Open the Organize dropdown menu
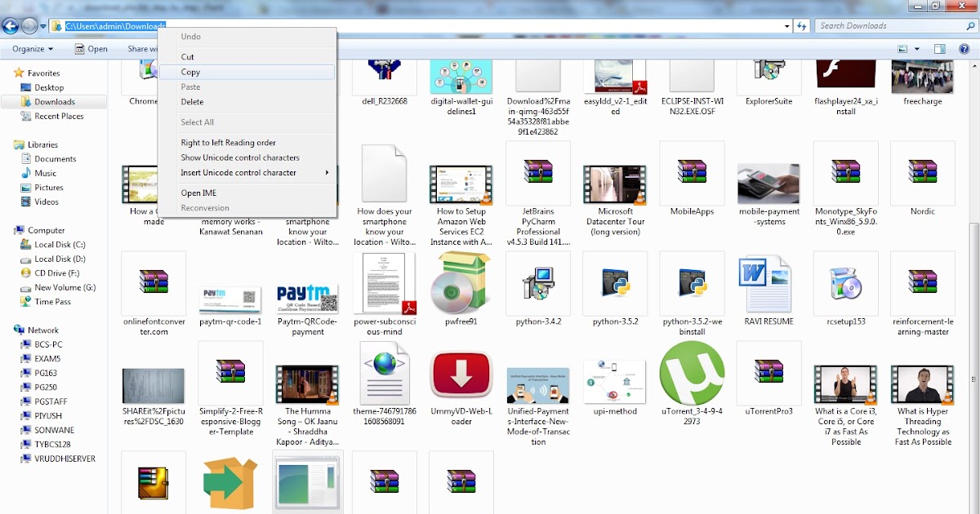Screen dimensions: 980x514 click(31, 48)
